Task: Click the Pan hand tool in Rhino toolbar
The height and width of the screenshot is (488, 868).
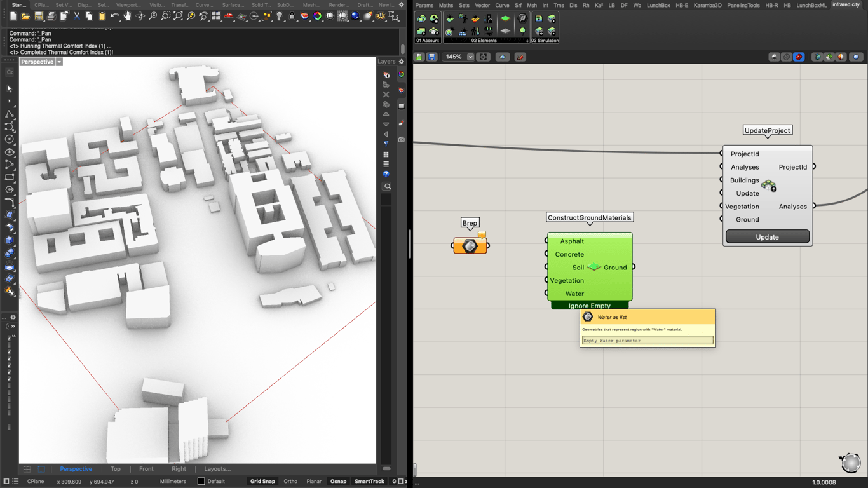Action: [127, 16]
